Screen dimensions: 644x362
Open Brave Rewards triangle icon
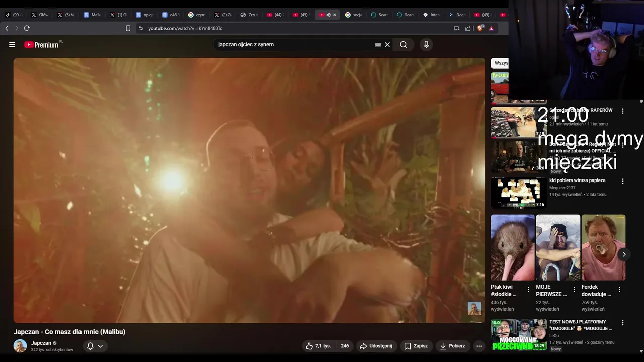click(x=491, y=28)
